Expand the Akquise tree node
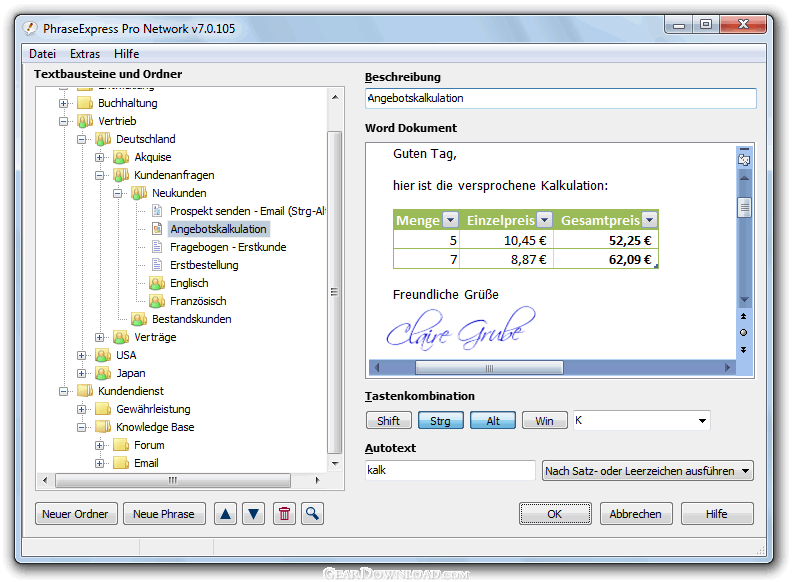Image resolution: width=792 pixels, height=582 pixels. pos(100,157)
